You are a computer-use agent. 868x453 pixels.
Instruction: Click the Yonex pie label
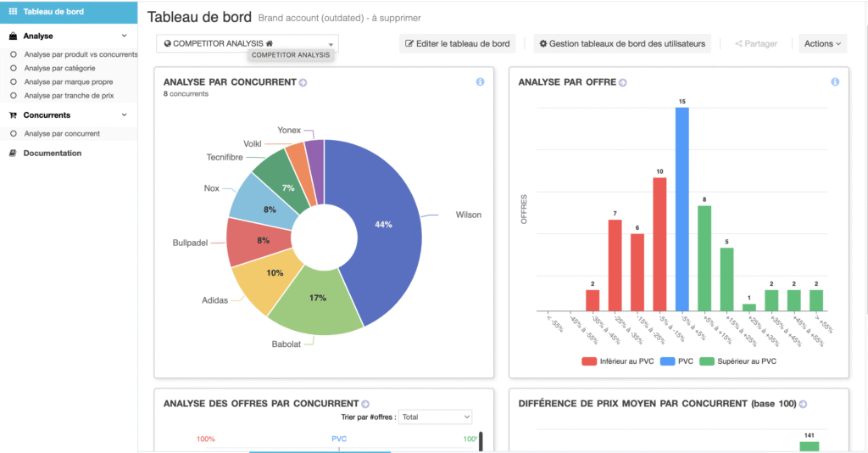pos(289,130)
